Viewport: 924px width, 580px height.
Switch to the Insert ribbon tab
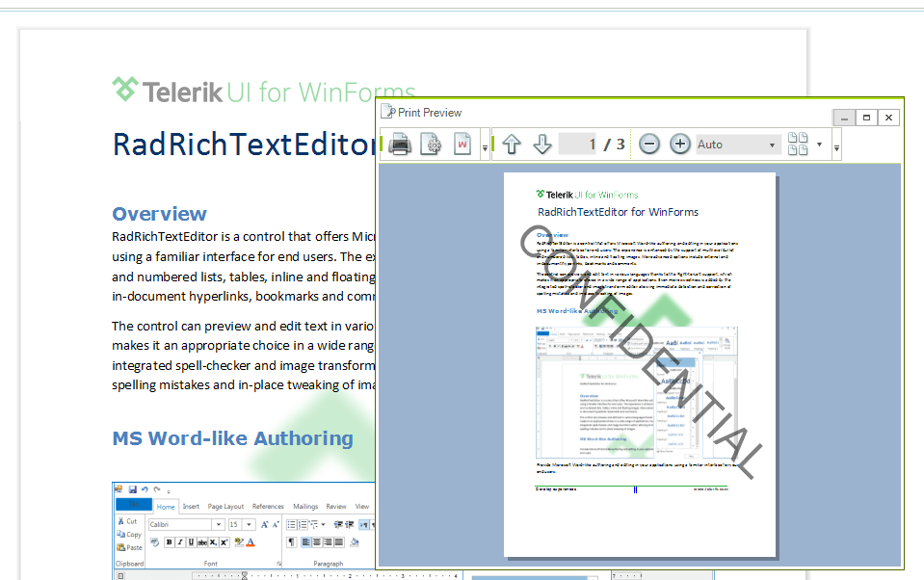click(191, 507)
